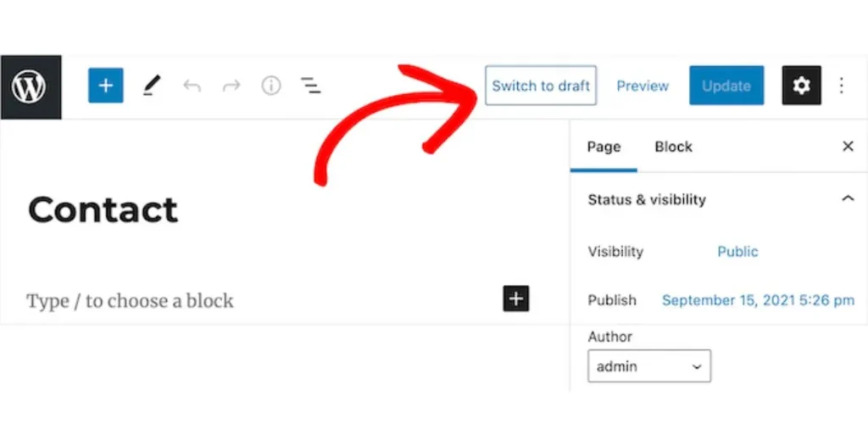Viewport: 868px width, 446px height.
Task: Click the Contact page title
Action: pyautogui.click(x=103, y=209)
